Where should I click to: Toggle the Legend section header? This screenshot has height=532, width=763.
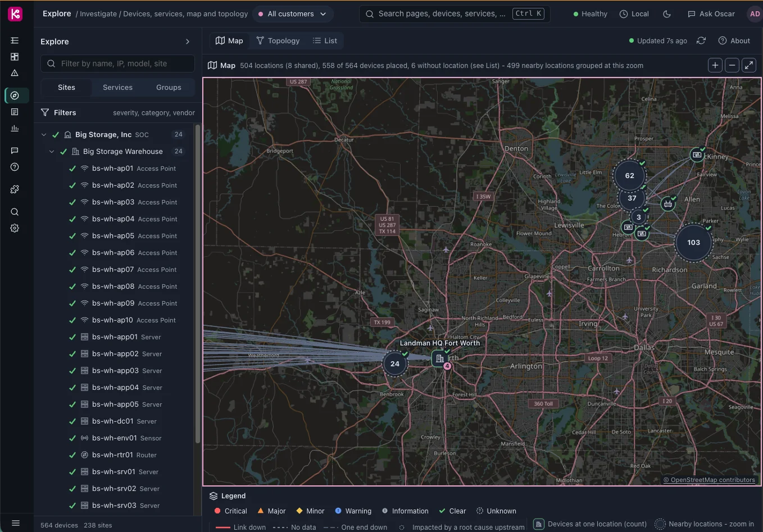tap(228, 496)
